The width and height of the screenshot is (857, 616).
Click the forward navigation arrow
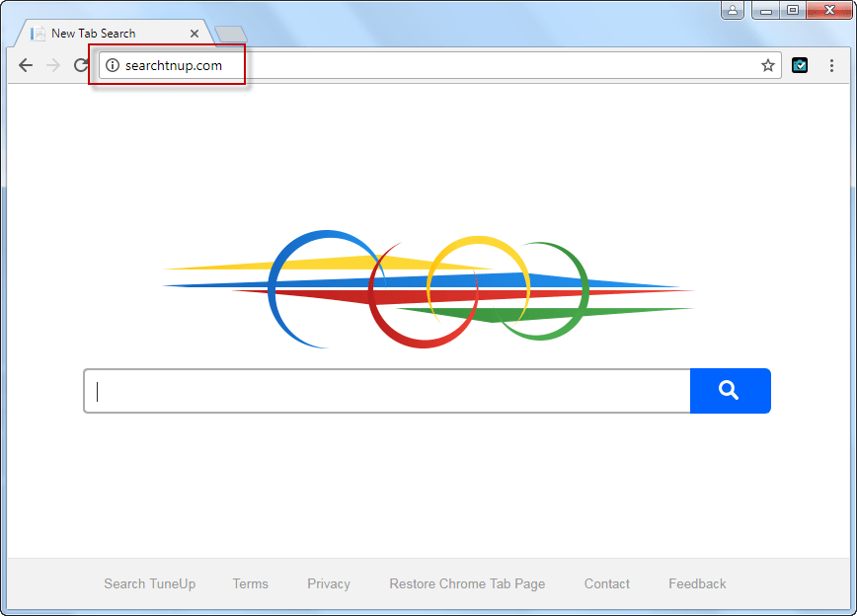(53, 65)
